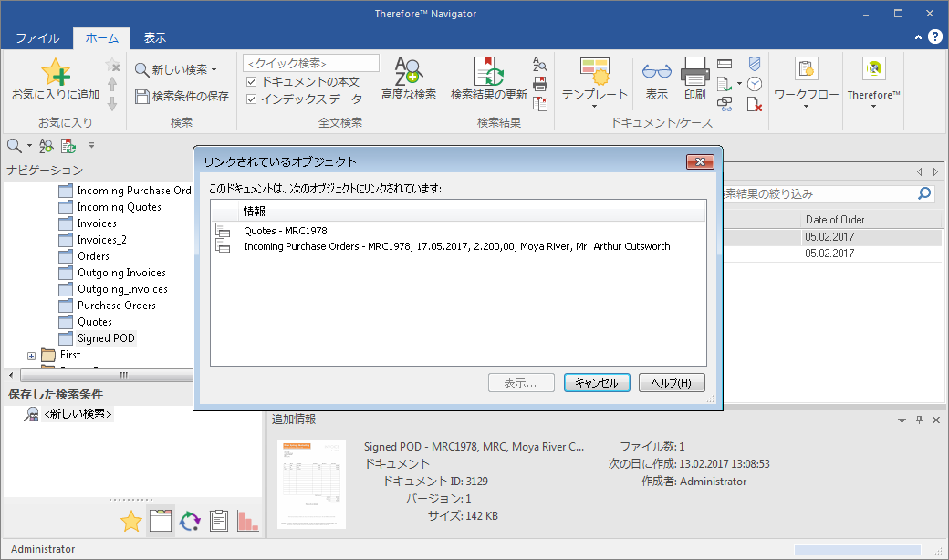Click the ヘルプ(H) button in dialog
The height and width of the screenshot is (560, 949).
(x=672, y=382)
